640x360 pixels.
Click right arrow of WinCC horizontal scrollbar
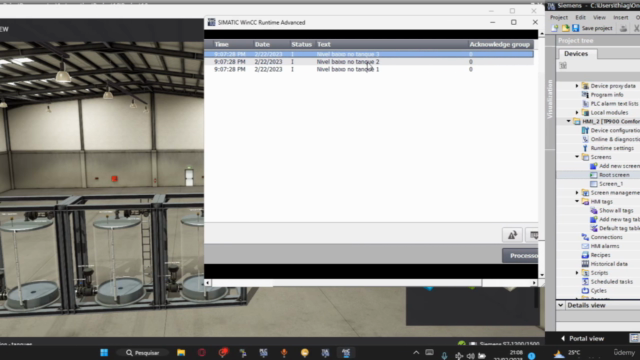tap(534, 282)
